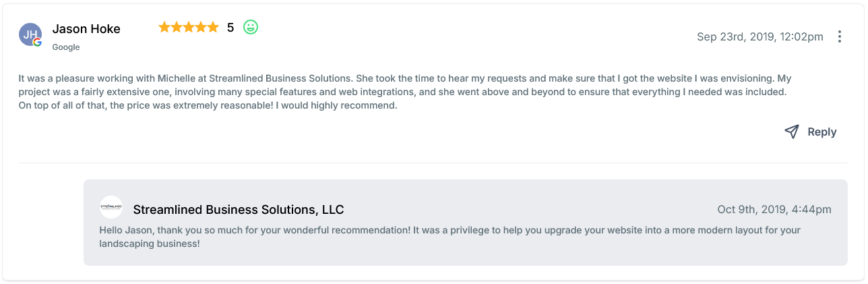868x284 pixels.
Task: Click the fourth star in the rating
Action: click(201, 28)
